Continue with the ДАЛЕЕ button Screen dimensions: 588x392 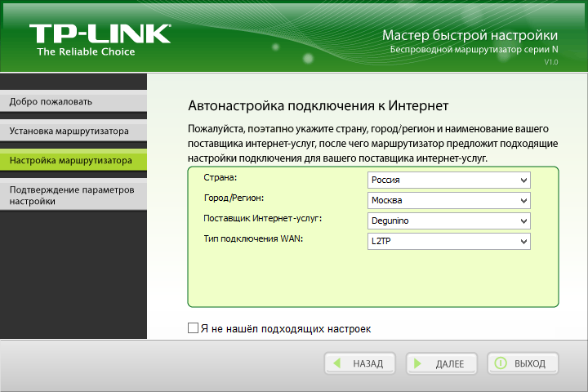click(442, 363)
